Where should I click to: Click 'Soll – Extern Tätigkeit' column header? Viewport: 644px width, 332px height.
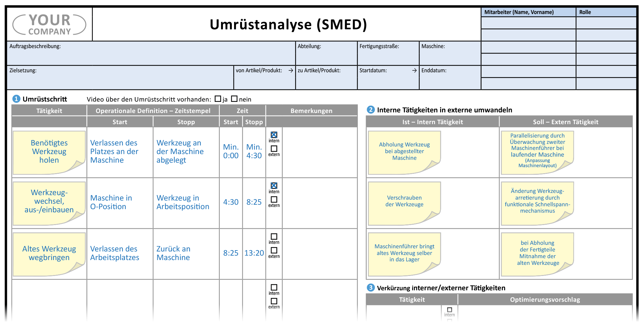coord(566,122)
